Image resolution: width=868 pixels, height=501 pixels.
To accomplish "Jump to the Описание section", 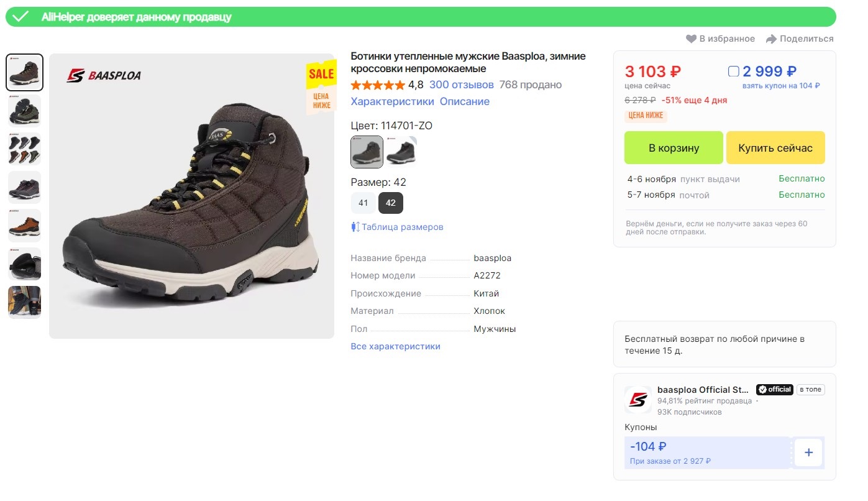I will click(x=465, y=101).
